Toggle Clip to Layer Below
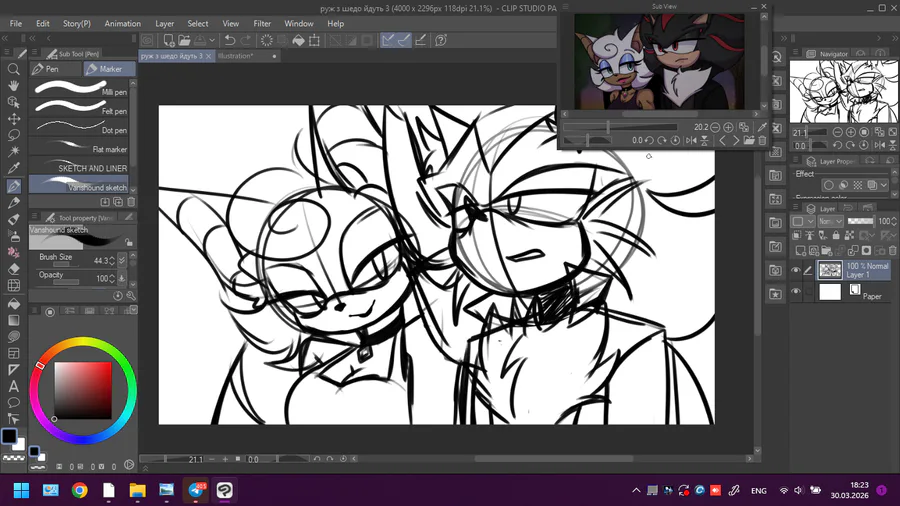This screenshot has width=900, height=506. tap(797, 235)
